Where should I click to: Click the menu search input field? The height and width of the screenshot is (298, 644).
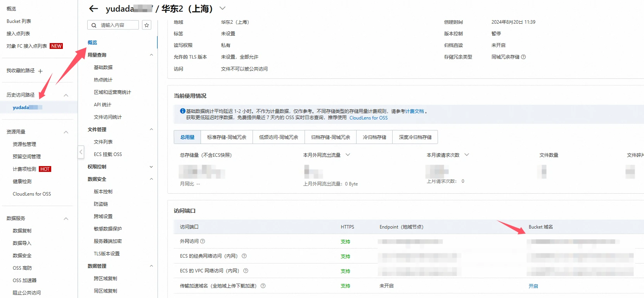click(x=117, y=25)
